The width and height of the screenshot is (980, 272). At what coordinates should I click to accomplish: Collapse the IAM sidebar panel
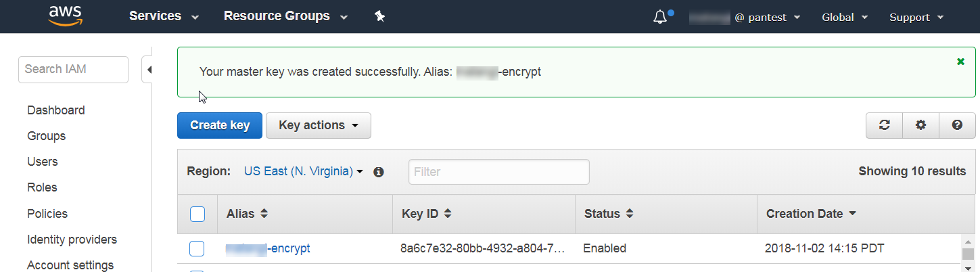(x=148, y=70)
